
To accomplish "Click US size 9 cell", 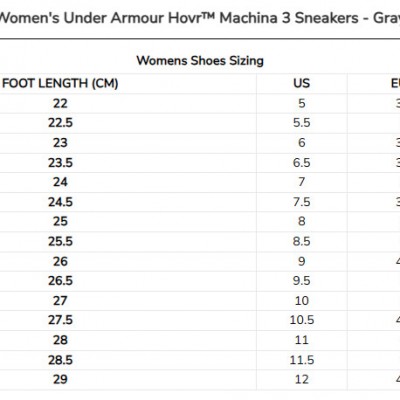I will point(302,261).
